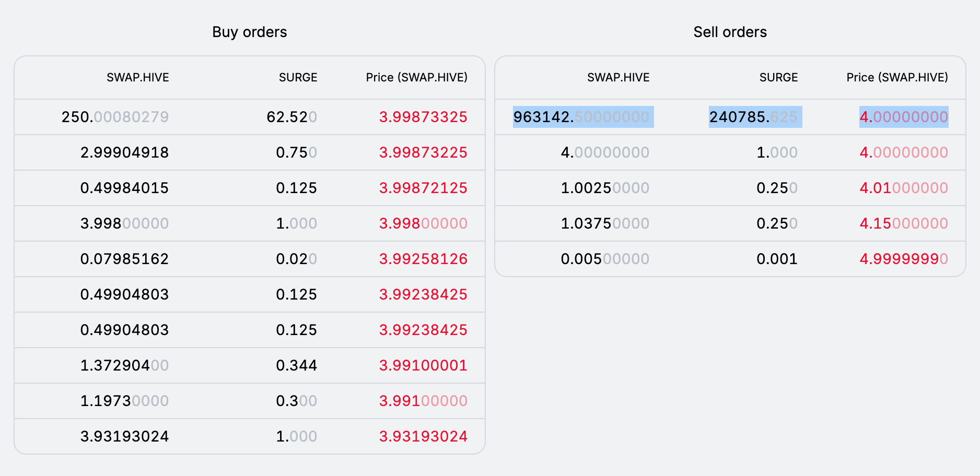Click the Sell orders heading

click(x=730, y=32)
